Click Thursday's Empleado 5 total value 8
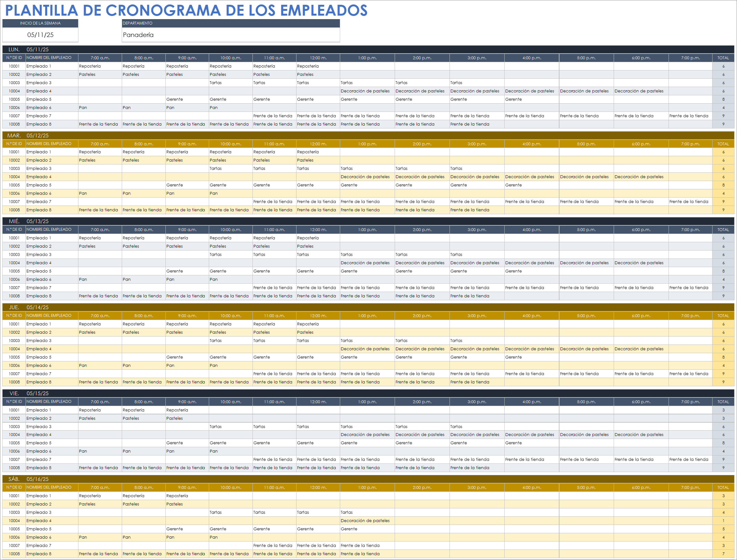Image resolution: width=737 pixels, height=560 pixels. [723, 357]
